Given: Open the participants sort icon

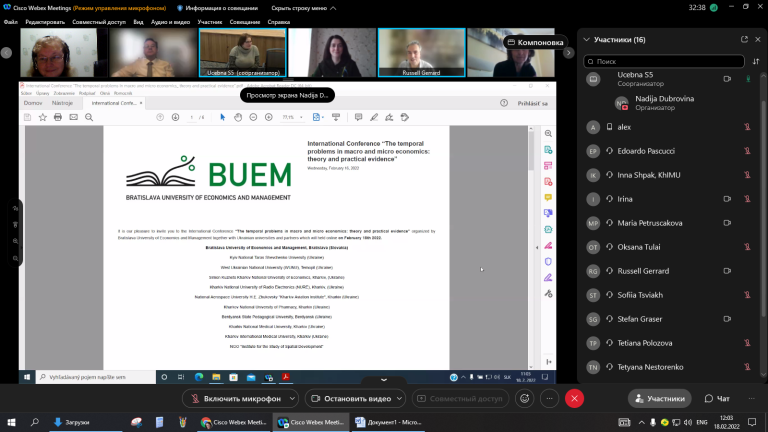Looking at the screenshot, I should 756,61.
